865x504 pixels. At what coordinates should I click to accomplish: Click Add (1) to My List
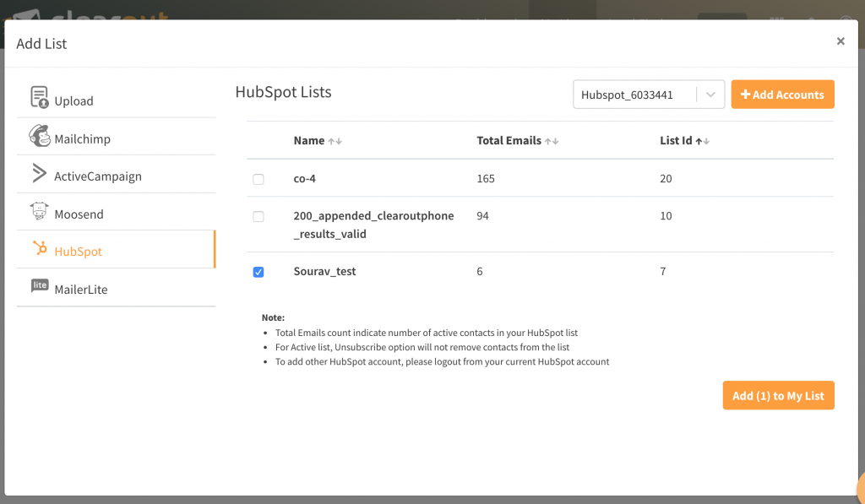tap(778, 395)
